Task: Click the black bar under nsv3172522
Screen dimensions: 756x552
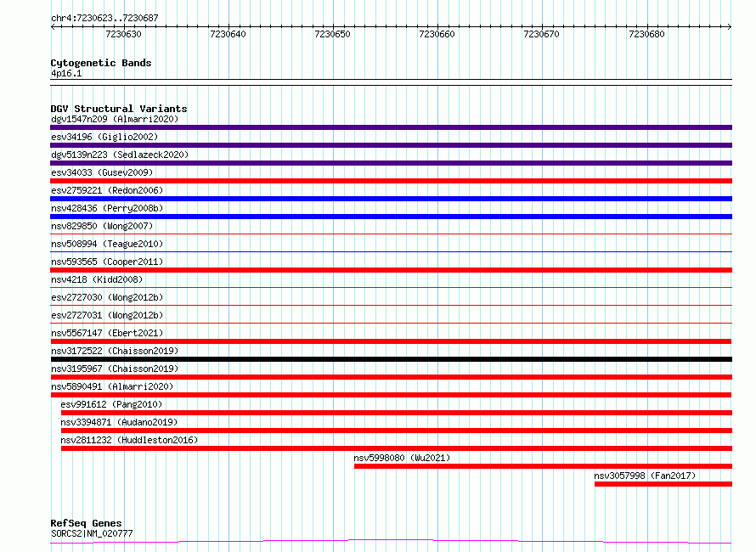Action: (391, 359)
